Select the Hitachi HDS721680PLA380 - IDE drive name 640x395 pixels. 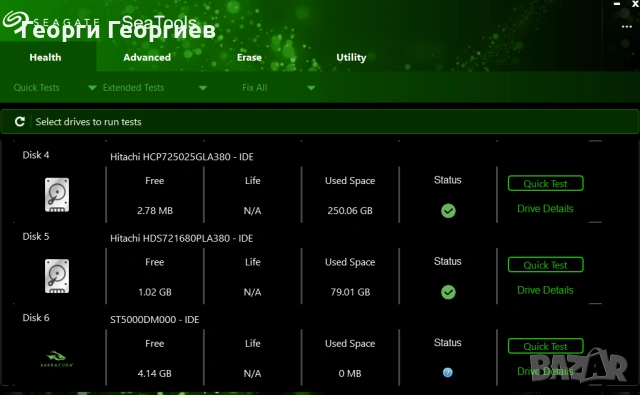tap(182, 238)
